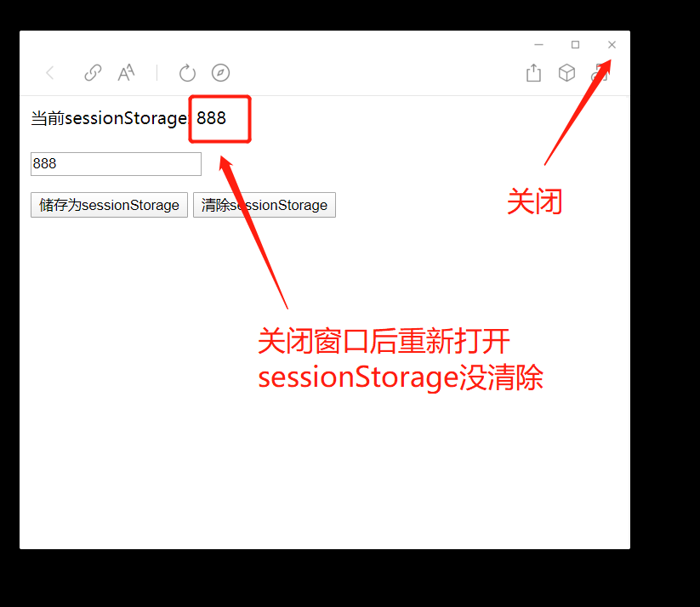Screen dimensions: 700x607
Task: Close the window with the X button
Action: 612,44
